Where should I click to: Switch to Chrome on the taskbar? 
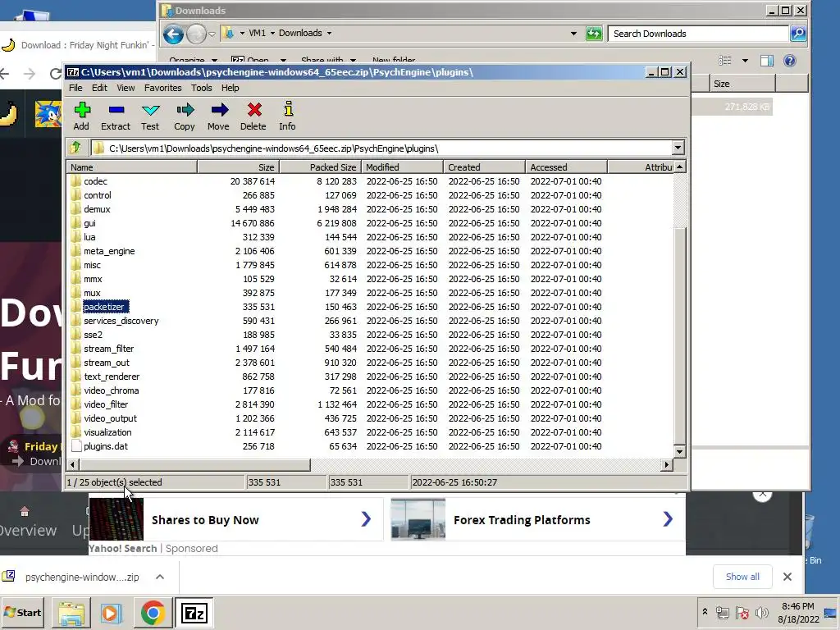click(x=153, y=613)
